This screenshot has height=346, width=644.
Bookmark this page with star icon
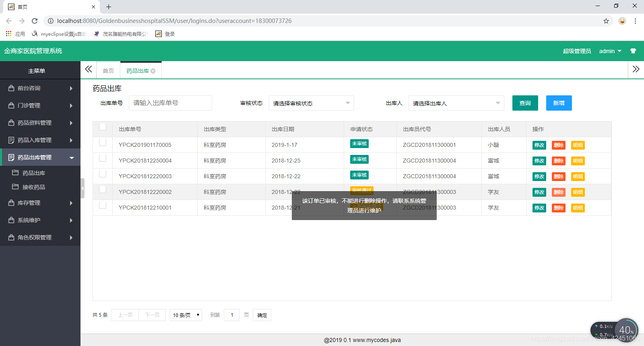click(606, 21)
